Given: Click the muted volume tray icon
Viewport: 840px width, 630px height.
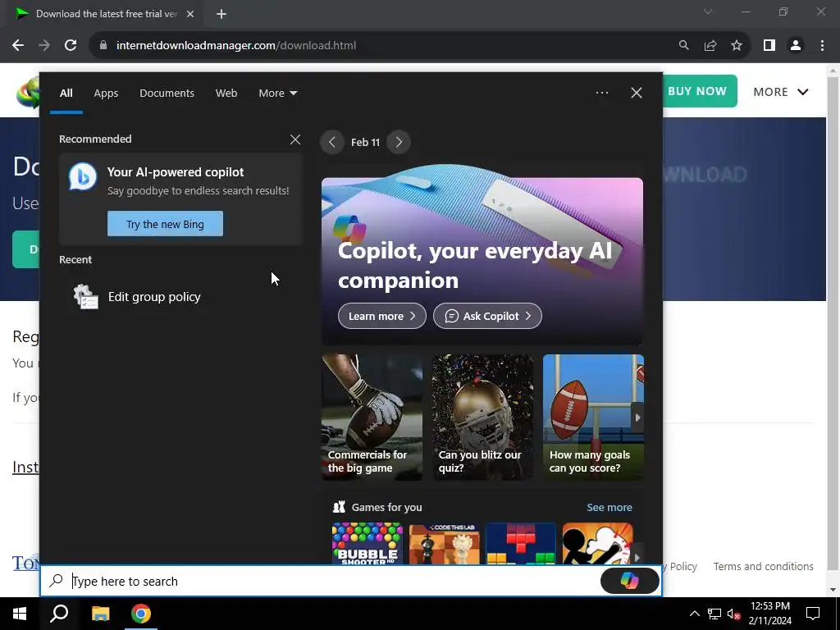Looking at the screenshot, I should [734, 614].
